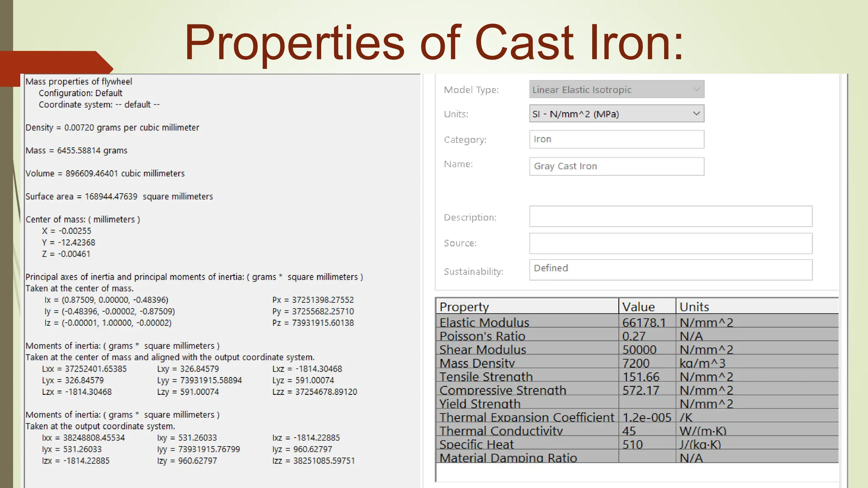
Task: Click the Category field containing Iron
Action: (617, 139)
